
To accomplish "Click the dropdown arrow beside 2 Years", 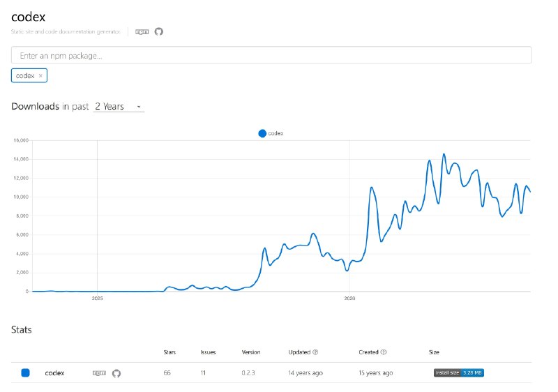I will click(139, 107).
